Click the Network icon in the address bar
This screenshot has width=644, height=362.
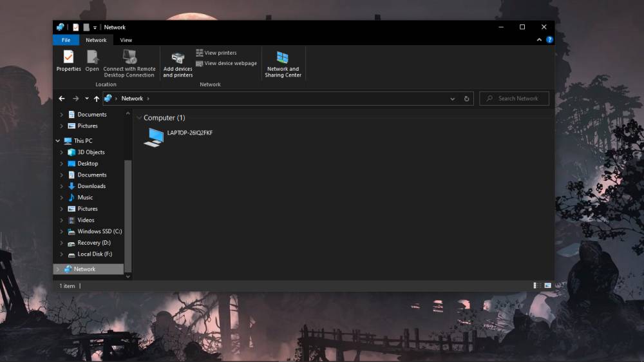coord(108,98)
